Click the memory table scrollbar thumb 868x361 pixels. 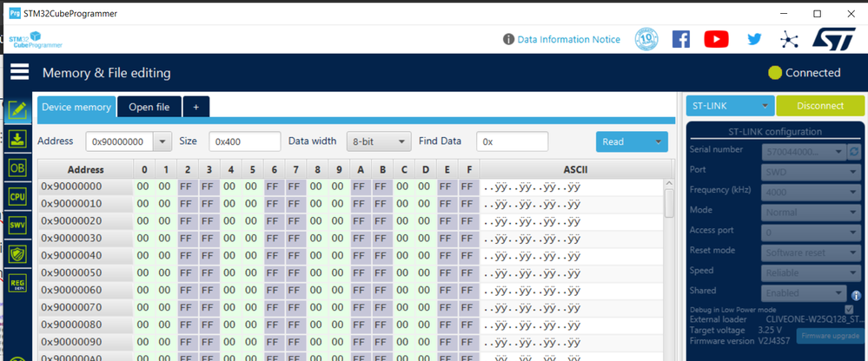click(x=669, y=203)
